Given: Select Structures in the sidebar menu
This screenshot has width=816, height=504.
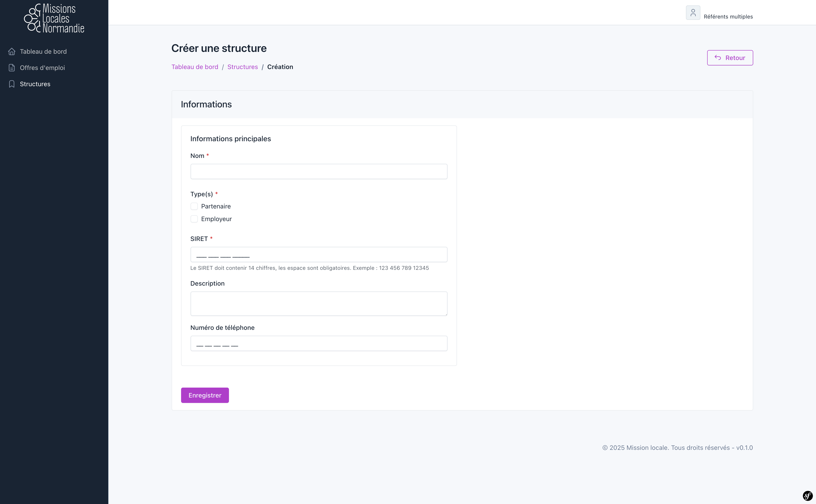Looking at the screenshot, I should coord(35,84).
